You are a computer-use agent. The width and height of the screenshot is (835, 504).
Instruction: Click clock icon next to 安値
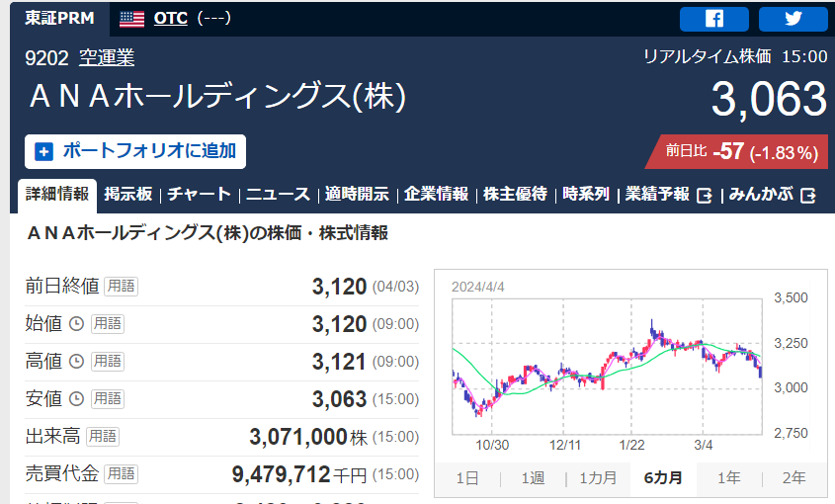77,398
